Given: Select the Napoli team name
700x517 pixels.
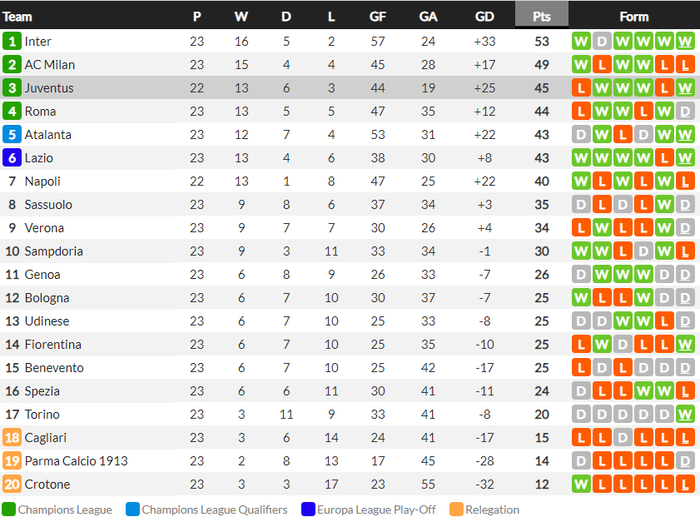Looking at the screenshot, I should point(42,181).
